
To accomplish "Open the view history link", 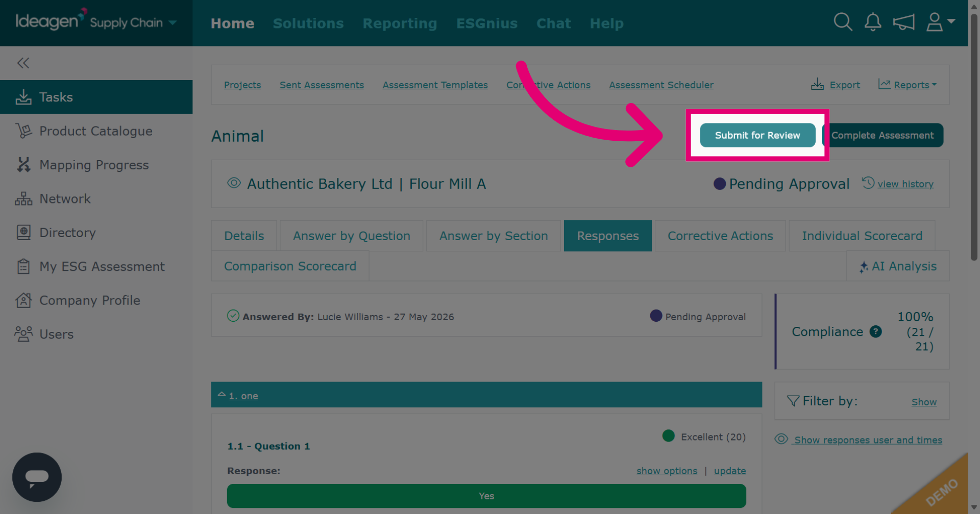I will point(905,184).
